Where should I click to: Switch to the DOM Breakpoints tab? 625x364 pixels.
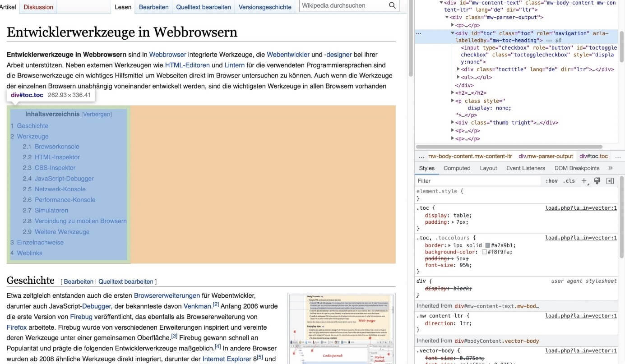(577, 168)
